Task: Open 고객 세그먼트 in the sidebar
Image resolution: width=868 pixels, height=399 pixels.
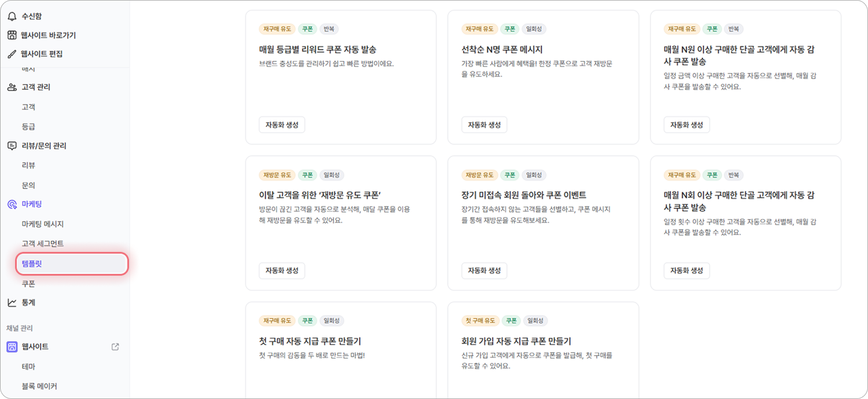Action: pos(43,244)
